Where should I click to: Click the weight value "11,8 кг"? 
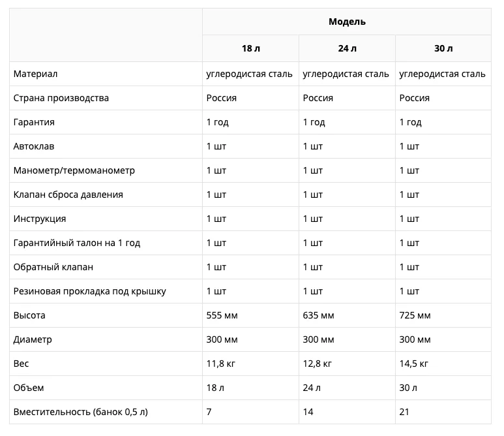[221, 364]
